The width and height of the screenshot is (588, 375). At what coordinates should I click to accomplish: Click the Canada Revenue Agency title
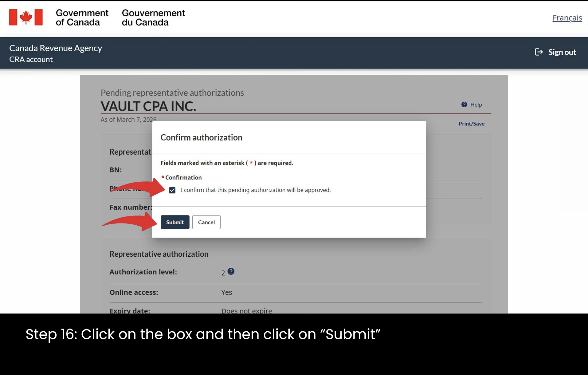coord(56,48)
